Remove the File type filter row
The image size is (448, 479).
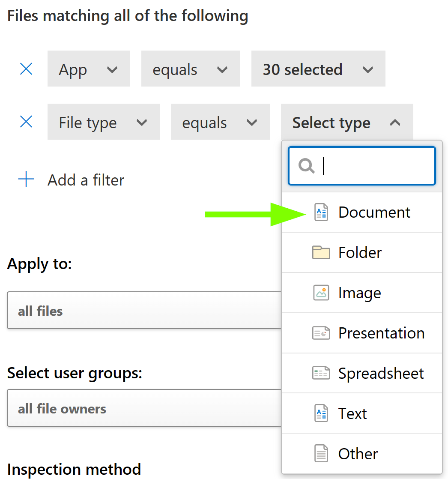click(x=26, y=122)
